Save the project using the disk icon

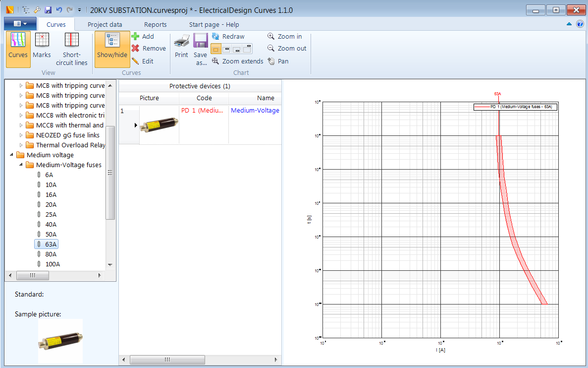[x=48, y=9]
